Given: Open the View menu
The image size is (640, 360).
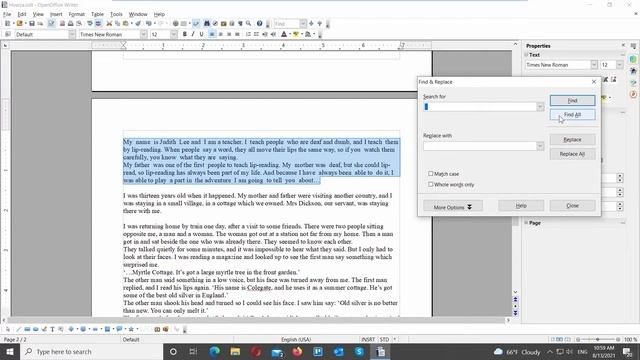Looking at the screenshot, I should (38, 14).
